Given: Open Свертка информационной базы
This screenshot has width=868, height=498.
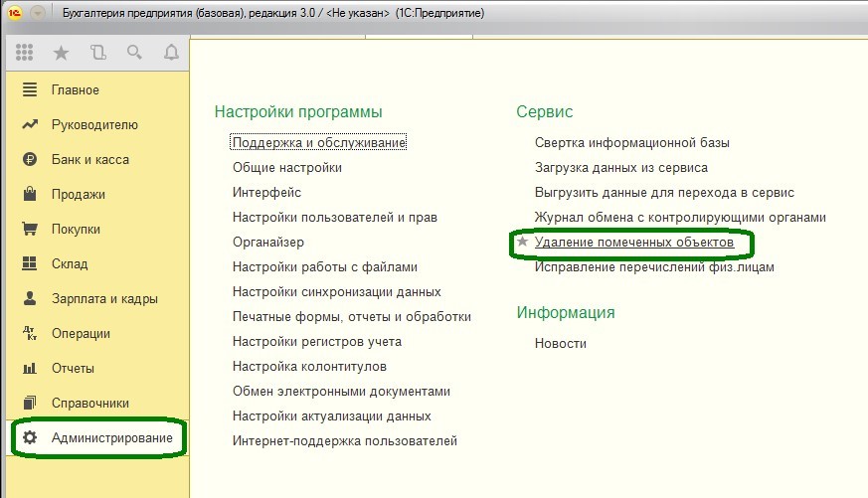Looking at the screenshot, I should coord(632,142).
